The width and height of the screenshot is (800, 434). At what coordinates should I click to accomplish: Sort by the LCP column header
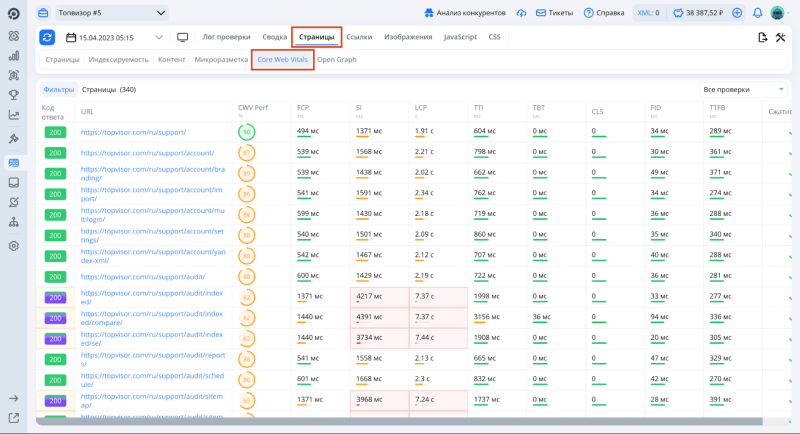[x=421, y=106]
